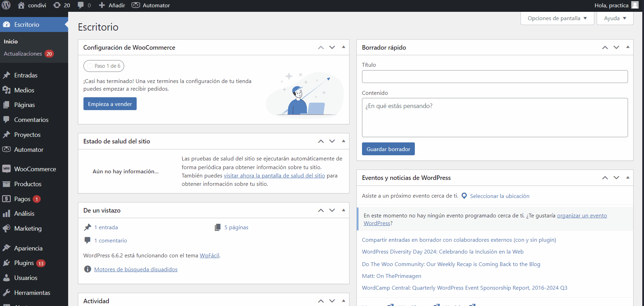Screen dimensions: 644x306
Task: Collapse the Configuración de WooCommerce panel
Action: (344, 47)
